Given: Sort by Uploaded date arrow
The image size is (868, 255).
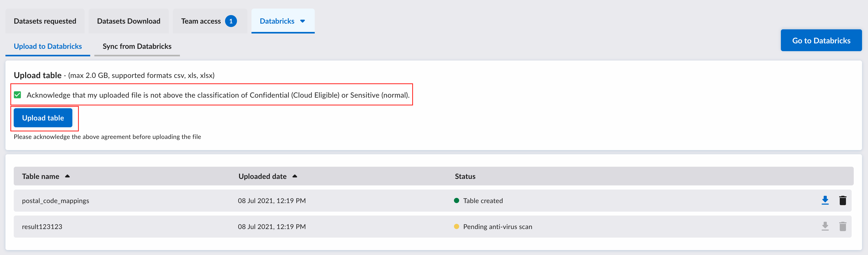Looking at the screenshot, I should [x=295, y=176].
